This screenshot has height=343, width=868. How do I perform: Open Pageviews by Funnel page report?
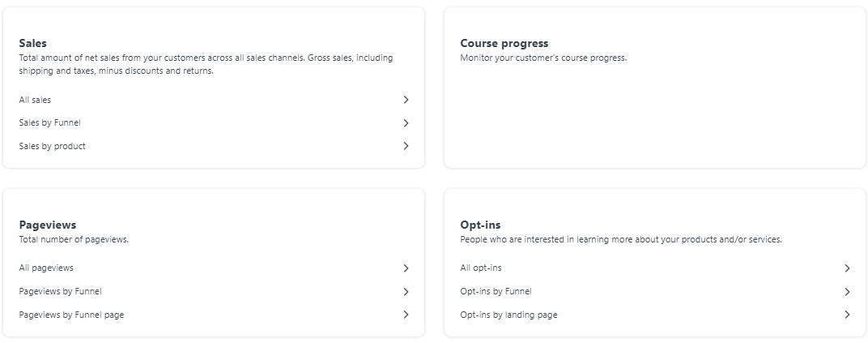(71, 315)
